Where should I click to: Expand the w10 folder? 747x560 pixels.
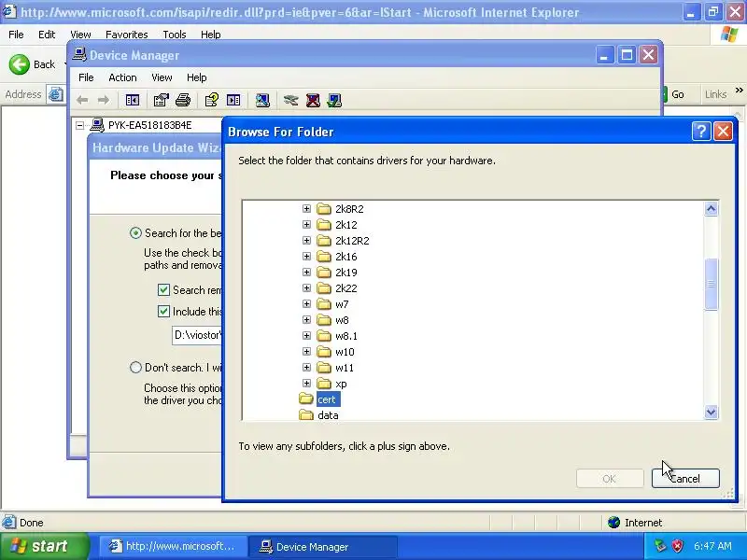coord(306,352)
